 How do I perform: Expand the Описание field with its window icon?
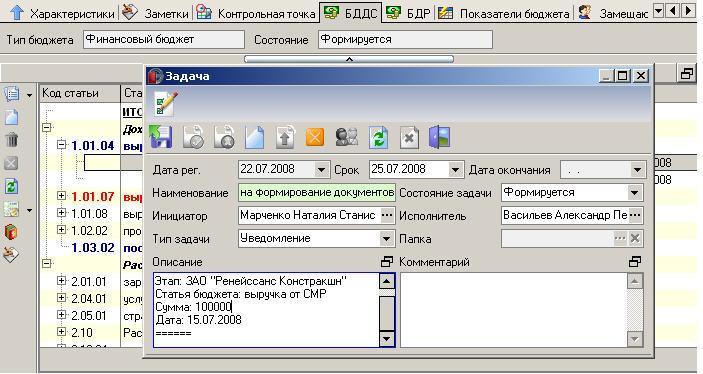pyautogui.click(x=386, y=262)
